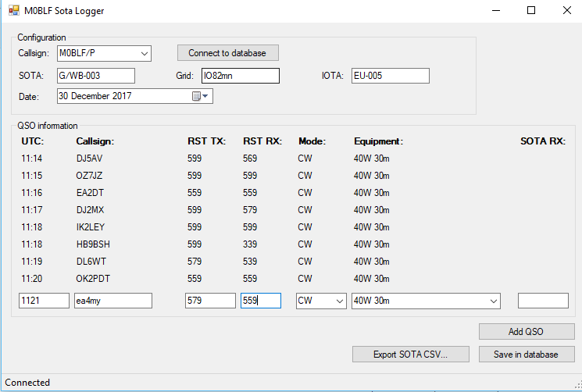Expand the Equipment 40W 30m dropdown
Screen dimensions: 582x392
coord(493,301)
